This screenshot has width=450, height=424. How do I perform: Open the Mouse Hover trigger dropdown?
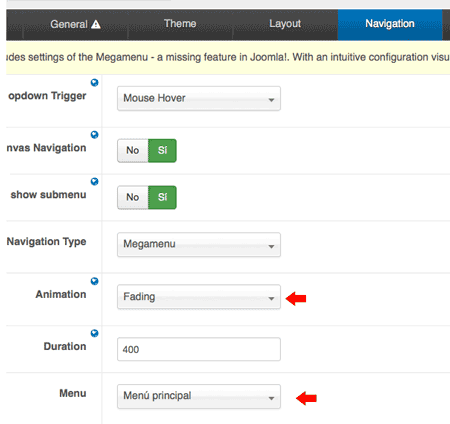[x=199, y=98]
